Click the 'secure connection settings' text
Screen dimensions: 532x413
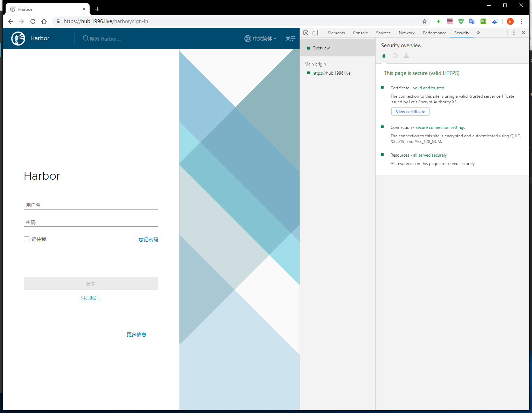tap(440, 128)
